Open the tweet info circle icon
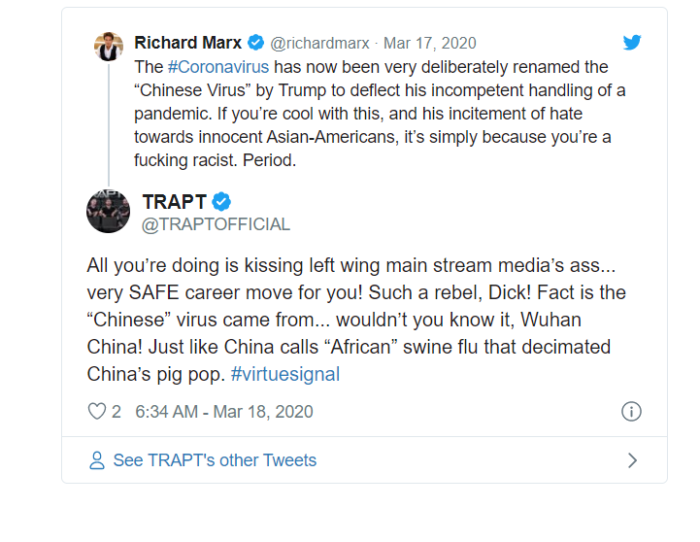This screenshot has height=542, width=700. pos(631,411)
